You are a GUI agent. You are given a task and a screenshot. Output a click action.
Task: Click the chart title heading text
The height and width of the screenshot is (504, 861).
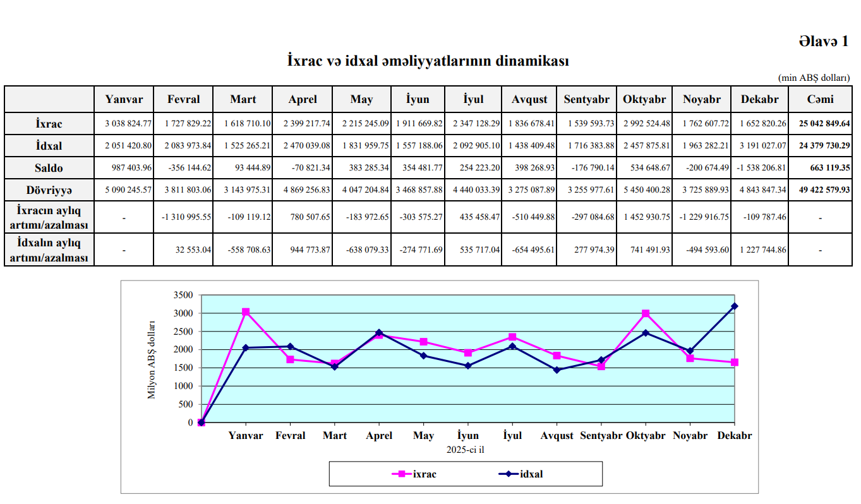tap(428, 61)
